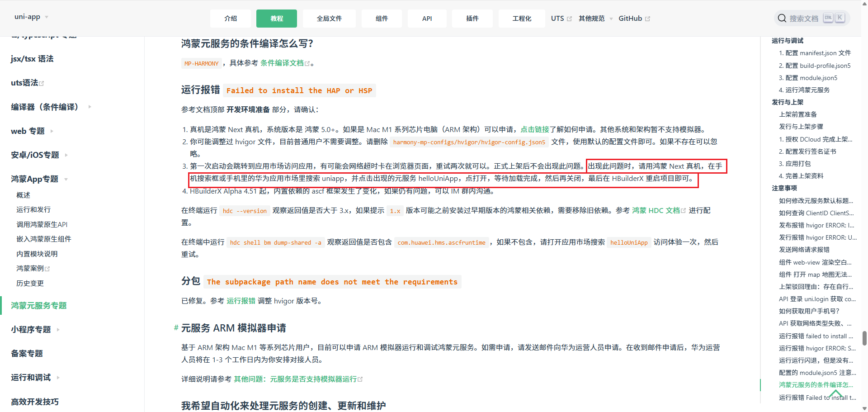Open 嵌入鸿蒙原生组件 sidebar item
This screenshot has width=868, height=412.
[43, 239]
